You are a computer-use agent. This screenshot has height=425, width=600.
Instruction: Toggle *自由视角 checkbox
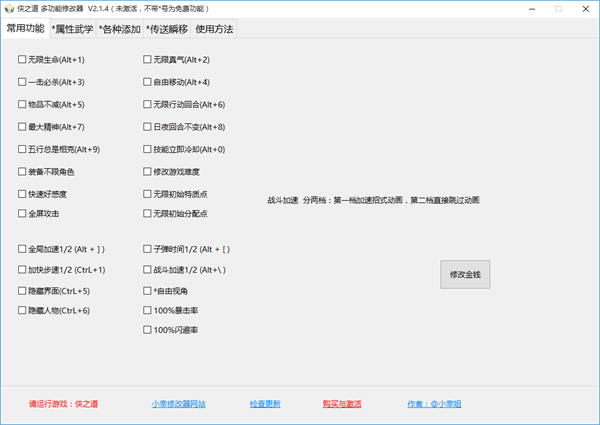(147, 291)
